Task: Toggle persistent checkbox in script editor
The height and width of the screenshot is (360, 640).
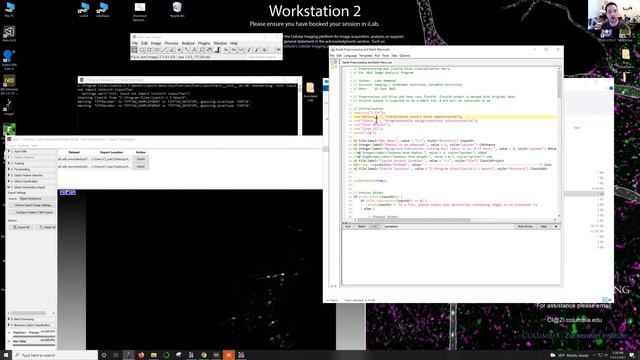Action: point(383,226)
